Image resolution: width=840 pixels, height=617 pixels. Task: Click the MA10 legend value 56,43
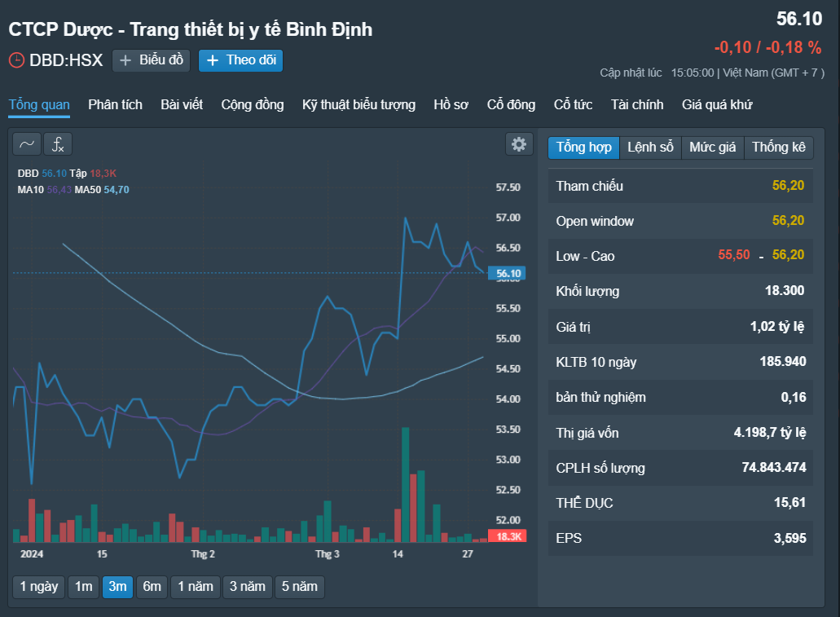59,190
